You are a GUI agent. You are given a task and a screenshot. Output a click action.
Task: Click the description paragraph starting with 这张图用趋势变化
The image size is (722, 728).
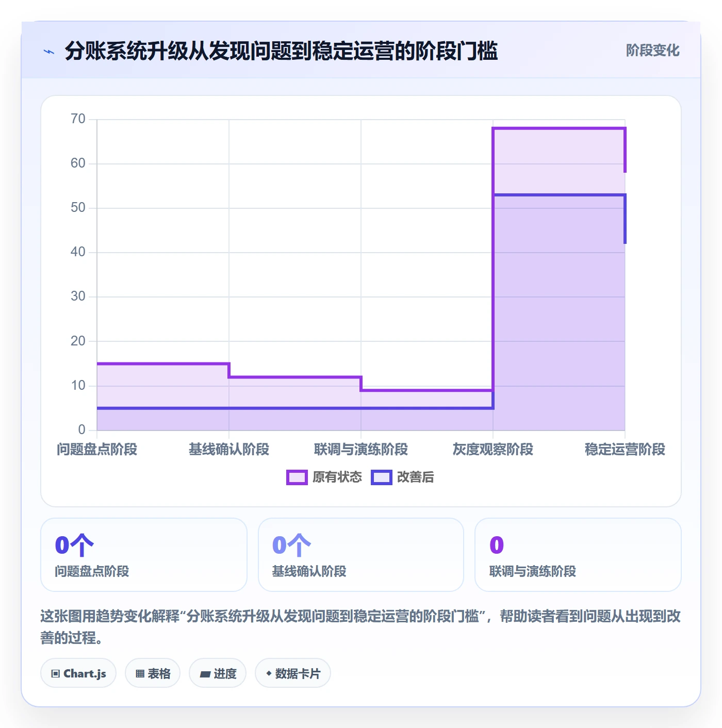(360, 626)
